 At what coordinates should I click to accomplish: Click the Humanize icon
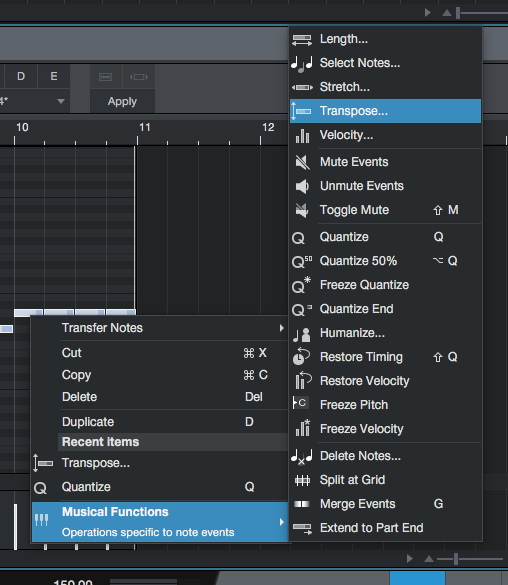pos(302,335)
